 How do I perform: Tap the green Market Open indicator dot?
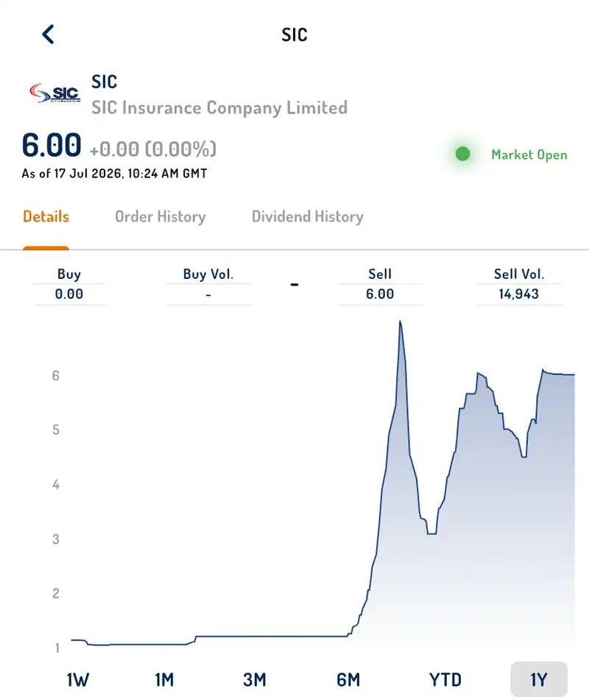tap(462, 154)
